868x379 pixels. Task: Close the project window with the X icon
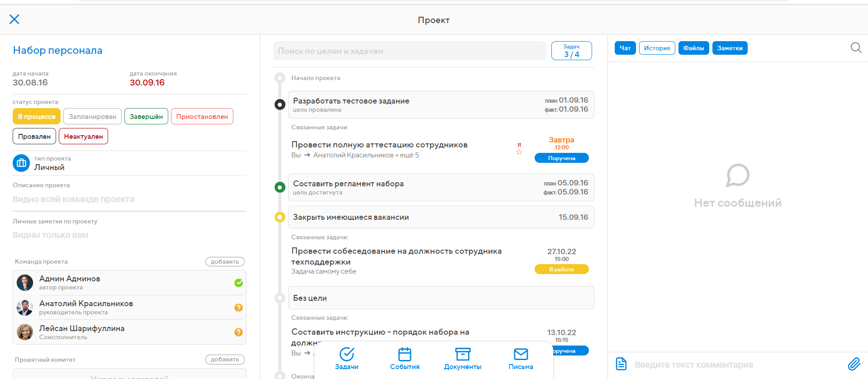[x=14, y=19]
